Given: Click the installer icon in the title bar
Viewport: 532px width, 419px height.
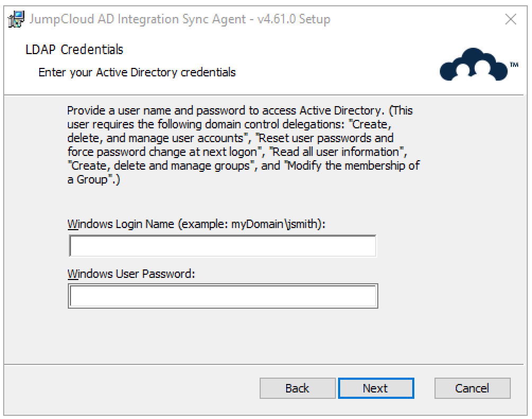Looking at the screenshot, I should click(16, 20).
